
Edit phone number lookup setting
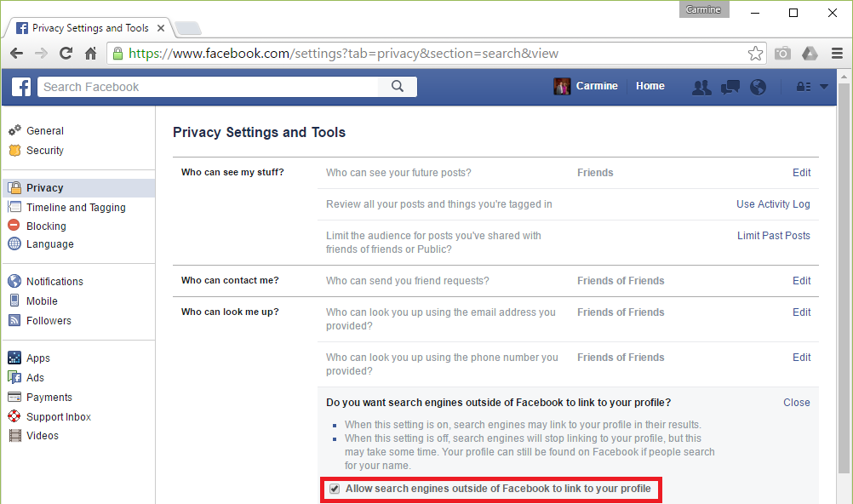[x=801, y=358]
